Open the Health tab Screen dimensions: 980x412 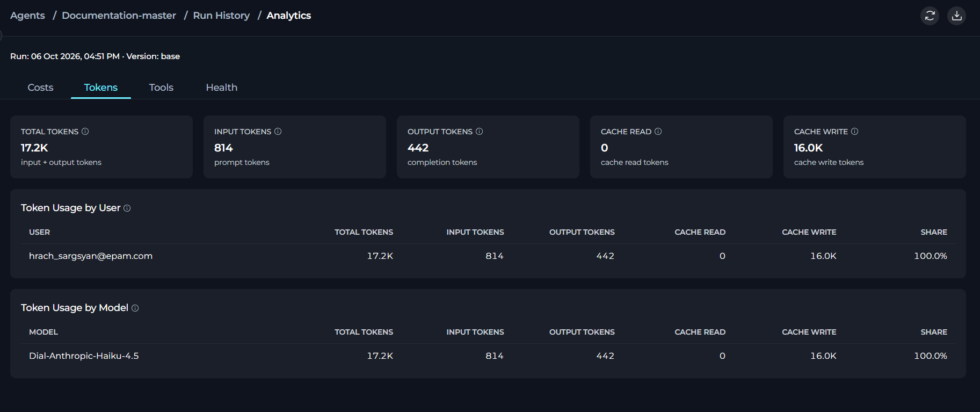pos(222,88)
